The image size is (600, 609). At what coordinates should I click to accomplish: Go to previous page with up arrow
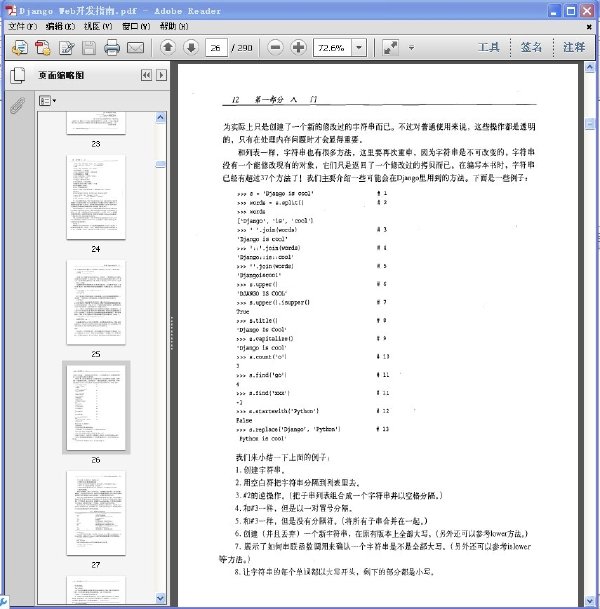click(x=168, y=47)
